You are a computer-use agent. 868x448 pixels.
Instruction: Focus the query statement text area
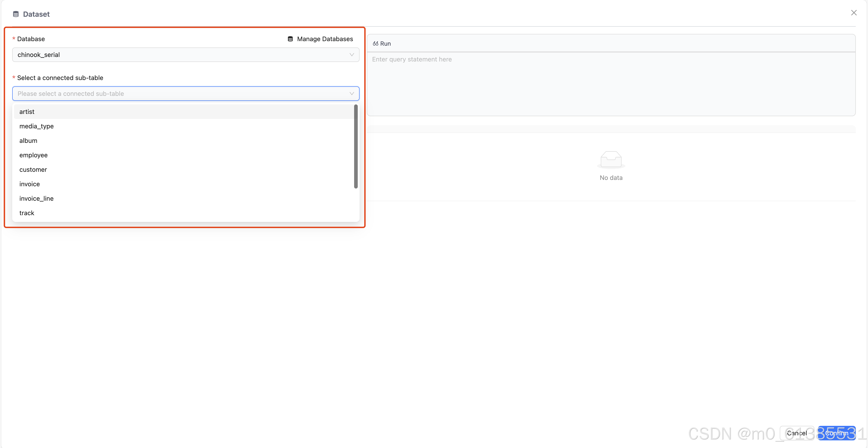610,84
